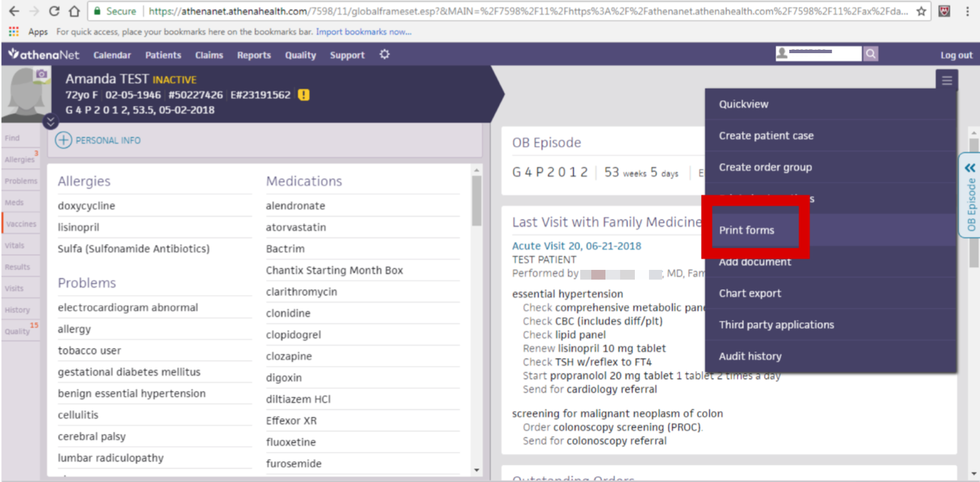Open the hamburger chart menu icon
980x482 pixels.
947,80
